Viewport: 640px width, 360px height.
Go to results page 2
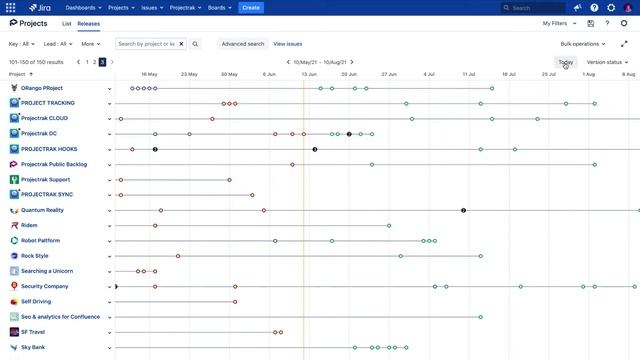94,62
